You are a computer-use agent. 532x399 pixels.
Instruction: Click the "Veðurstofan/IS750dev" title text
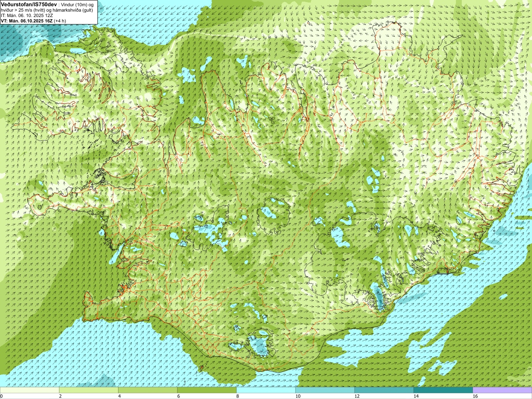(x=29, y=4)
